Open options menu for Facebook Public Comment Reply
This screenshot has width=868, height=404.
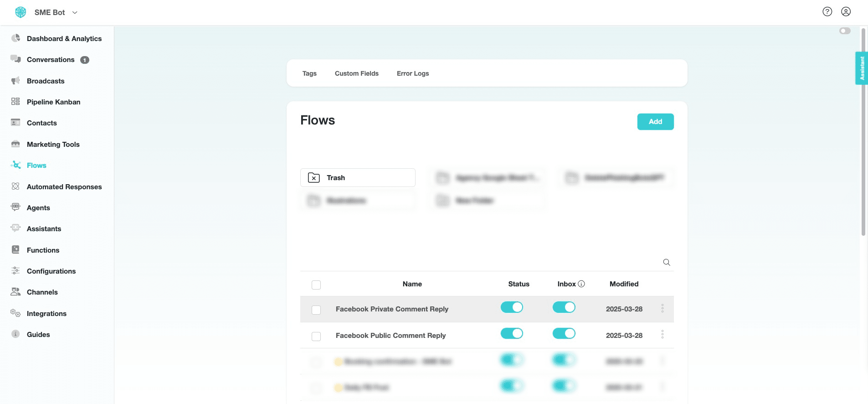tap(663, 335)
